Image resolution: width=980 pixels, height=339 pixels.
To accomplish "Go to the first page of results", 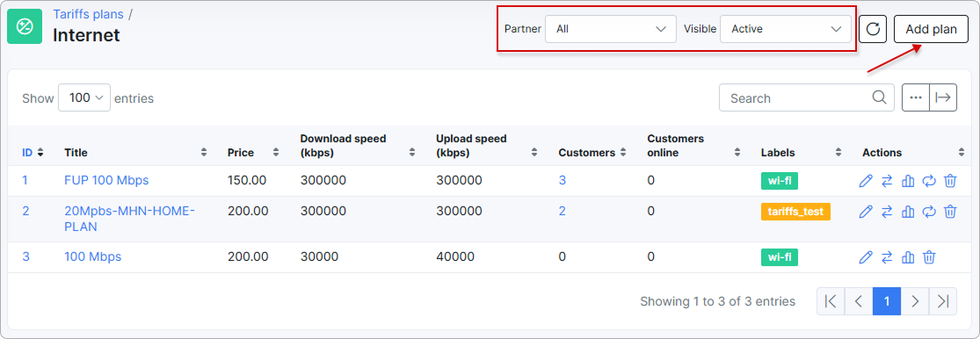I will click(x=831, y=301).
